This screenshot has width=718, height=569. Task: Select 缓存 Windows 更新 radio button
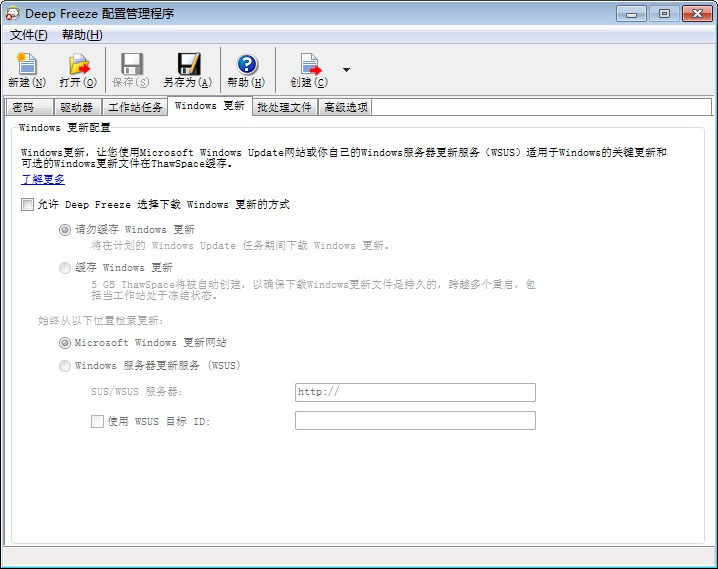click(x=65, y=267)
